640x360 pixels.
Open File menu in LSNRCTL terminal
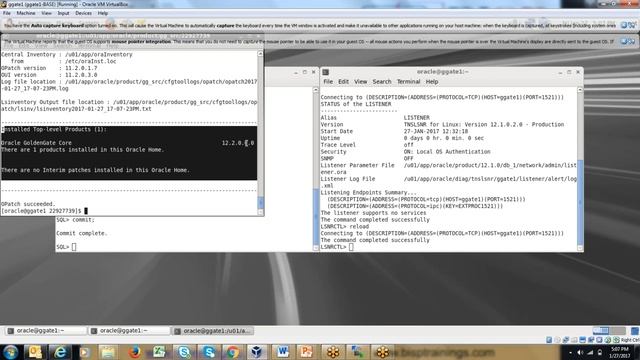[x=328, y=82]
